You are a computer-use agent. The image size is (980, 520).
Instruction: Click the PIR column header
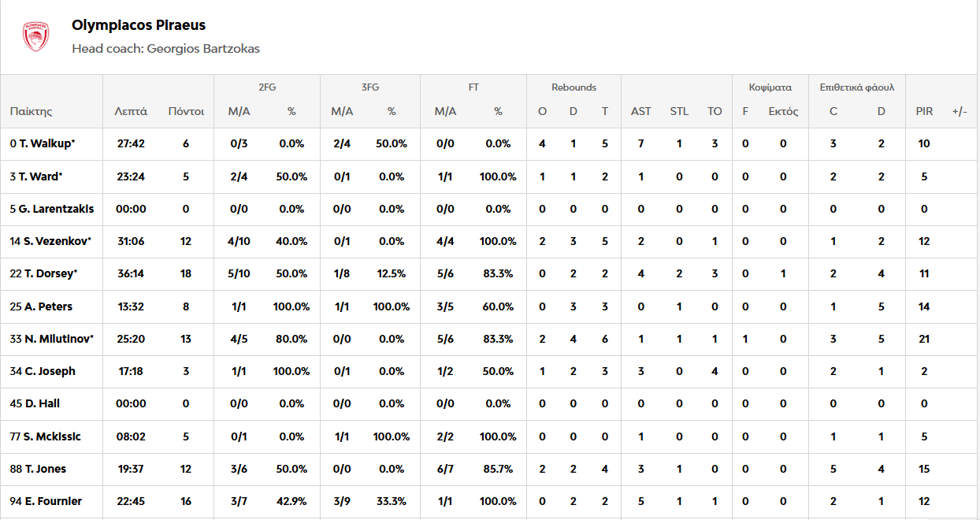click(x=924, y=111)
